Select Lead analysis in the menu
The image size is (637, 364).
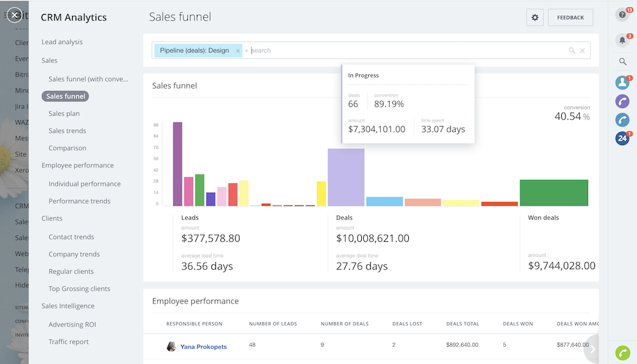point(62,42)
